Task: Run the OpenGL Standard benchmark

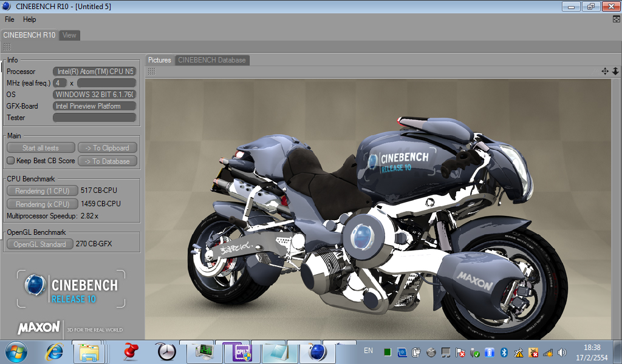Action: click(40, 244)
